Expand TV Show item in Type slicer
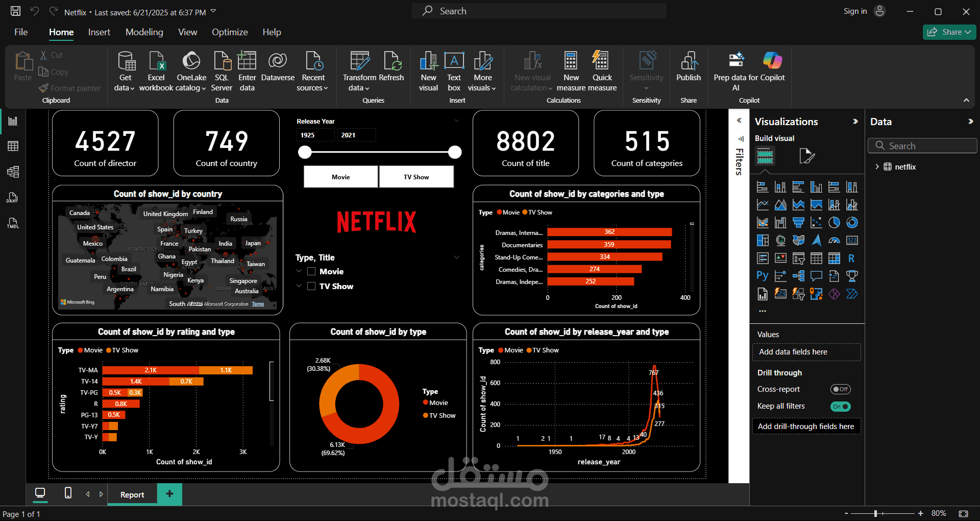This screenshot has width=980, height=521. point(299,286)
